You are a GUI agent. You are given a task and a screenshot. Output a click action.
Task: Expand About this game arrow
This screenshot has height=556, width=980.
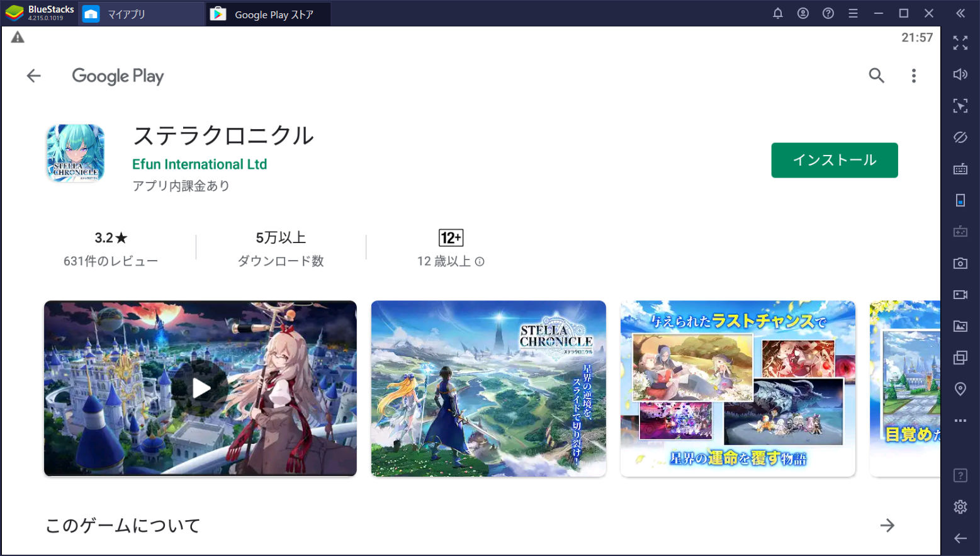click(887, 525)
